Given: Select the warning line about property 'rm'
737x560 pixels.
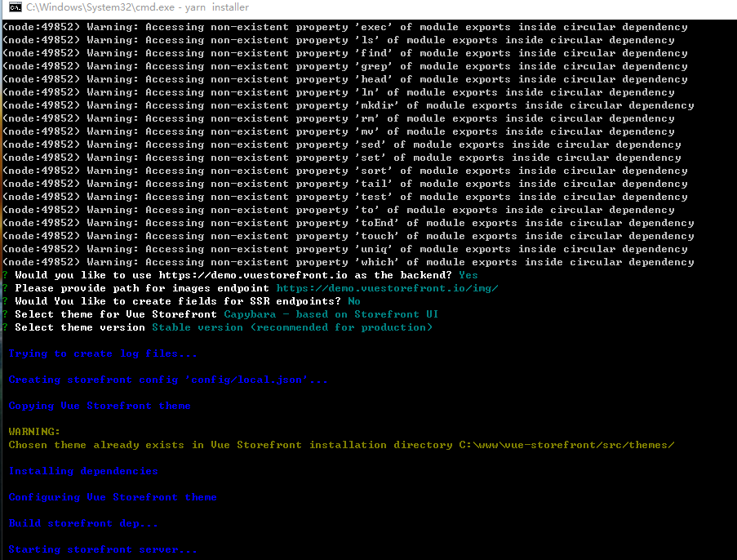Looking at the screenshot, I should coord(339,118).
